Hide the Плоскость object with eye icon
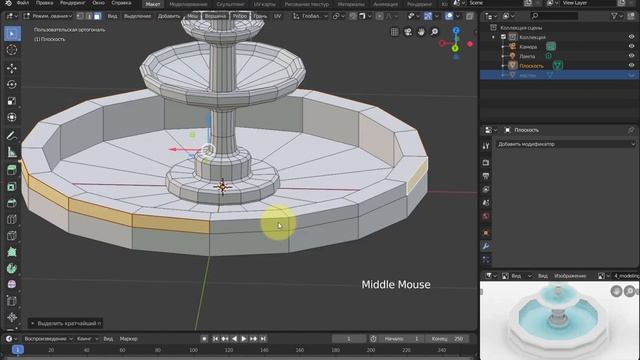Image resolution: width=640 pixels, height=360 pixels. point(631,65)
